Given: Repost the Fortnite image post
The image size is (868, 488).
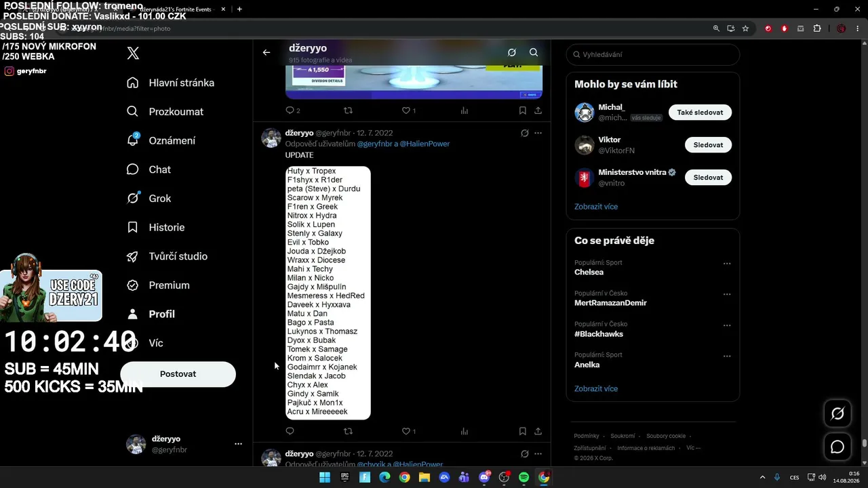Looking at the screenshot, I should point(349,110).
